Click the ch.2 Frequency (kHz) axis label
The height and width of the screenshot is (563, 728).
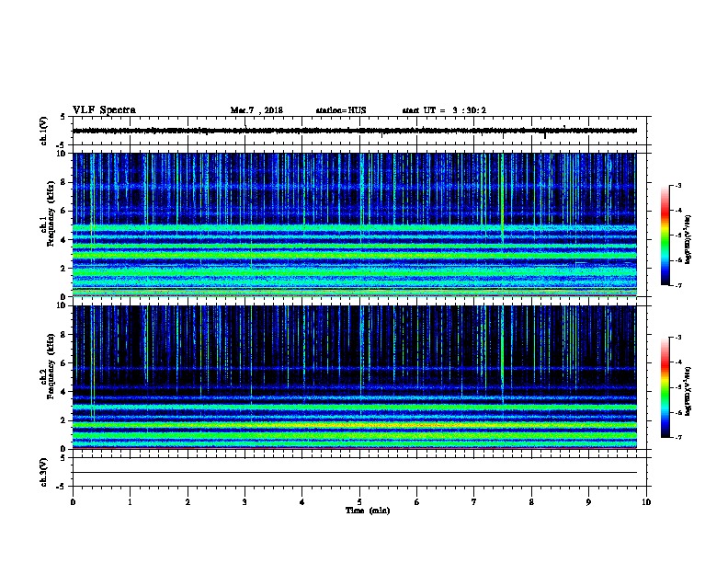point(48,366)
